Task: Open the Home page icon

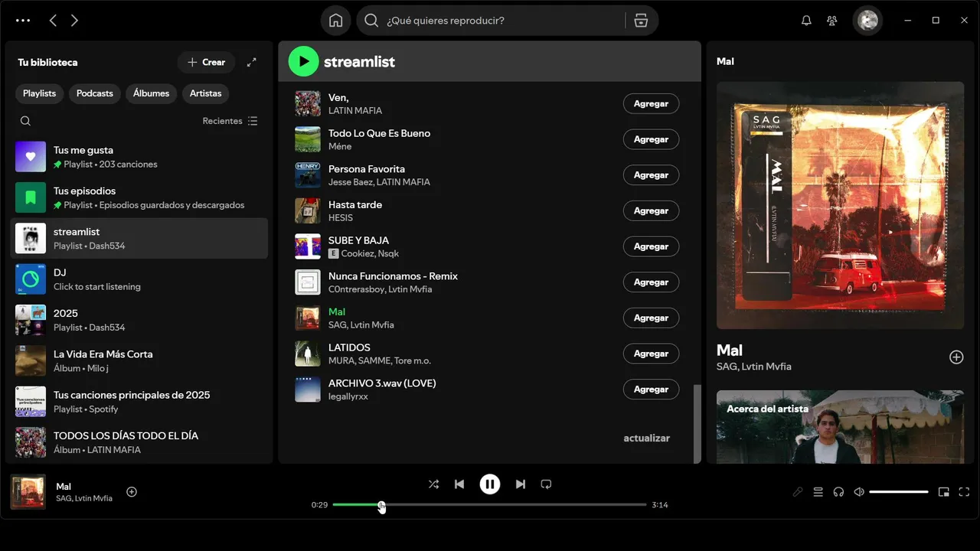Action: point(335,21)
